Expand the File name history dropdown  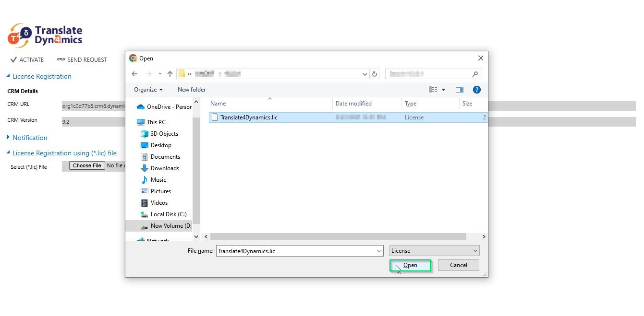(379, 251)
